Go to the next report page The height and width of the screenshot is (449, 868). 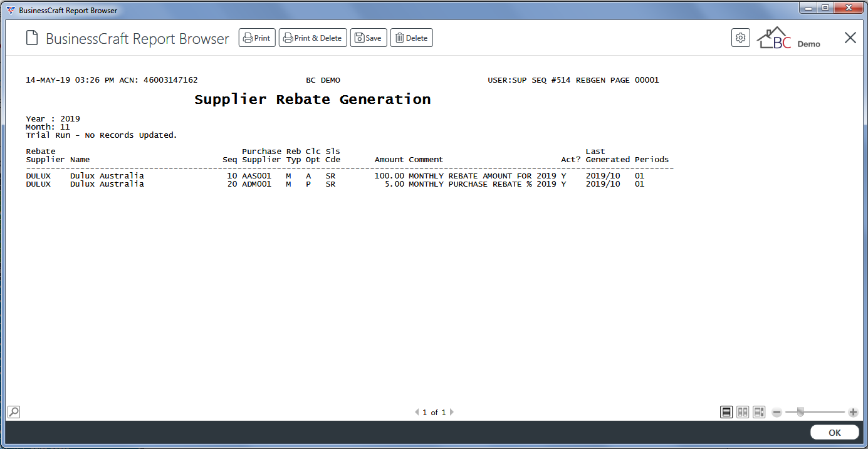click(x=451, y=412)
